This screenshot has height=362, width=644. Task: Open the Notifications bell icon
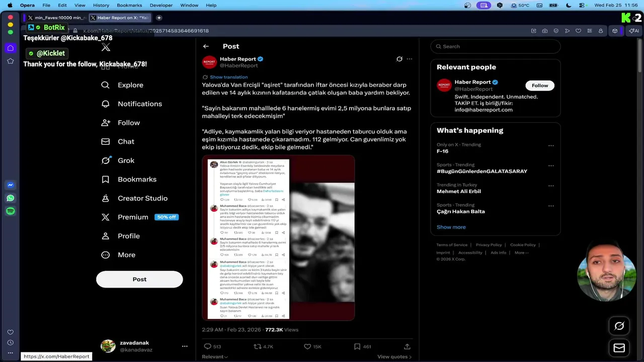point(105,104)
